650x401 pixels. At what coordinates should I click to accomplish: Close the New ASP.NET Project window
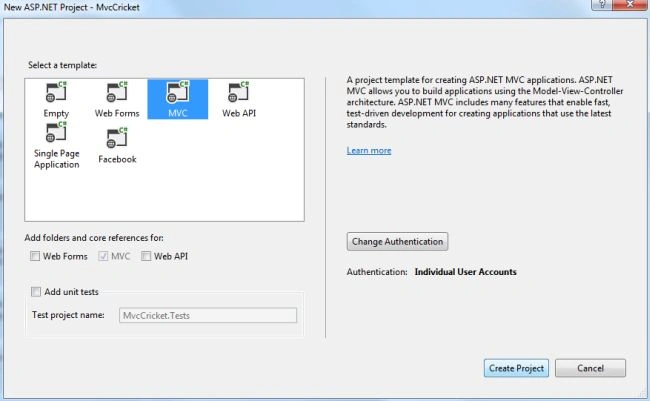(630, 5)
